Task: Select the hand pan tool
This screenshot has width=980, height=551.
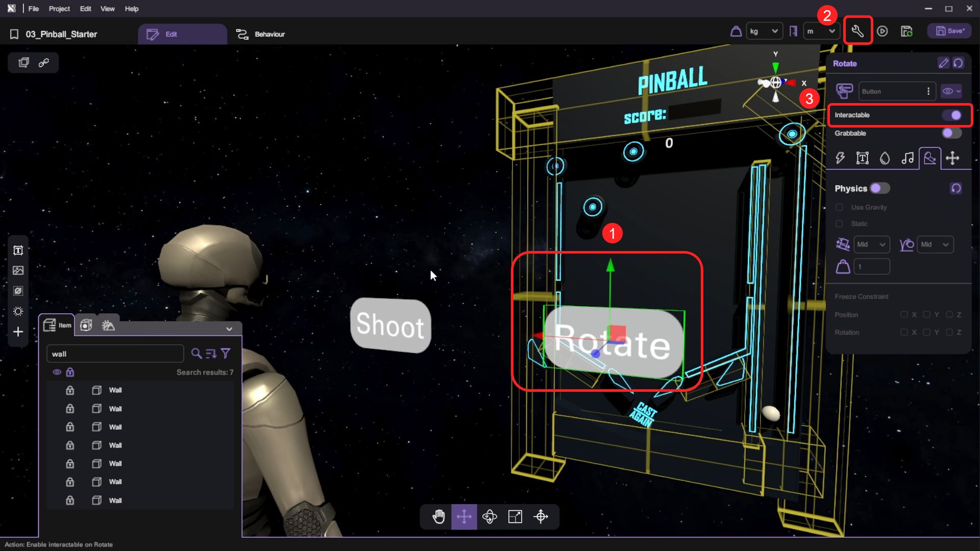Action: click(x=438, y=517)
